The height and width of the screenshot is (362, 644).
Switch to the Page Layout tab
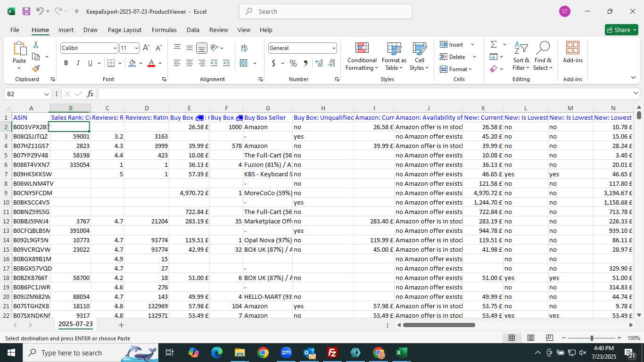(124, 30)
